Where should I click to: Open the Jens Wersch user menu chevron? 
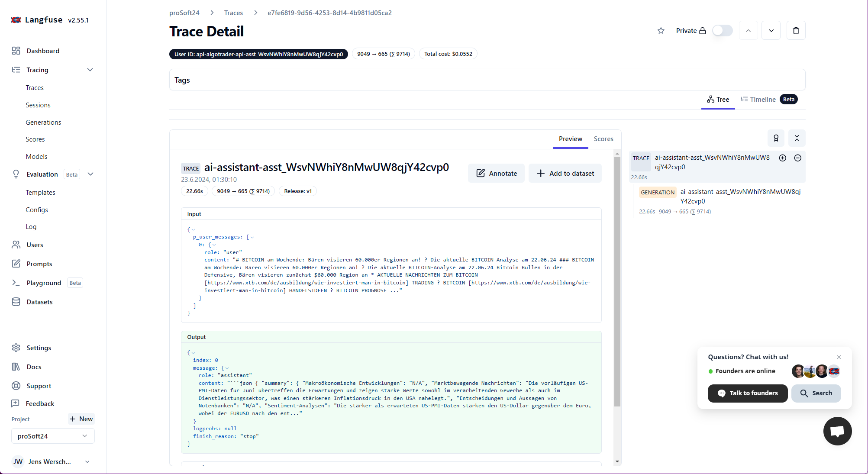[87, 462]
